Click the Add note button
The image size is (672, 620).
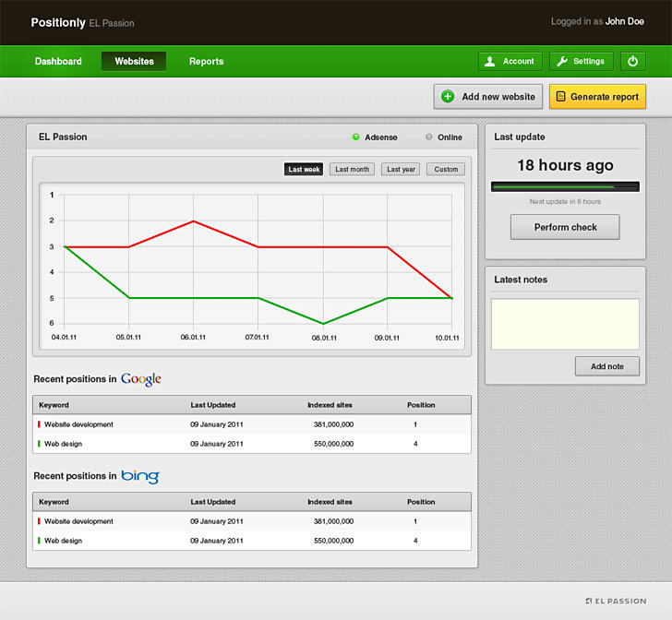(606, 366)
